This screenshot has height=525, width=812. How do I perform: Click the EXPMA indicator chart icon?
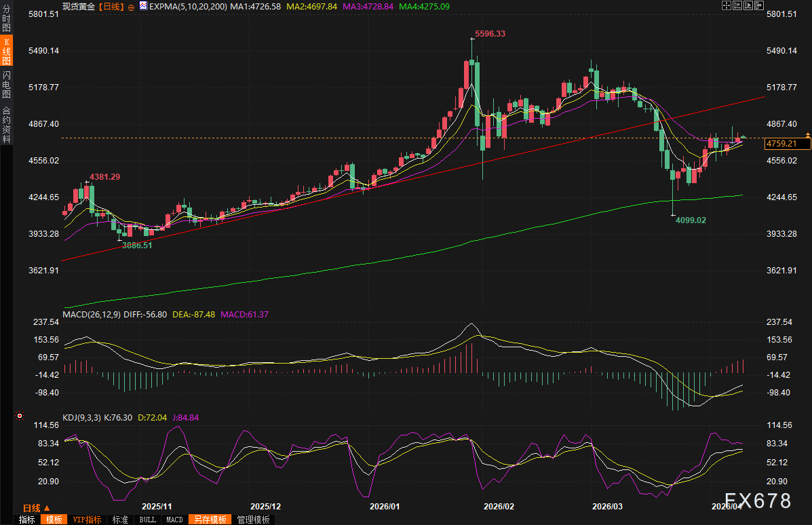pyautogui.click(x=142, y=5)
